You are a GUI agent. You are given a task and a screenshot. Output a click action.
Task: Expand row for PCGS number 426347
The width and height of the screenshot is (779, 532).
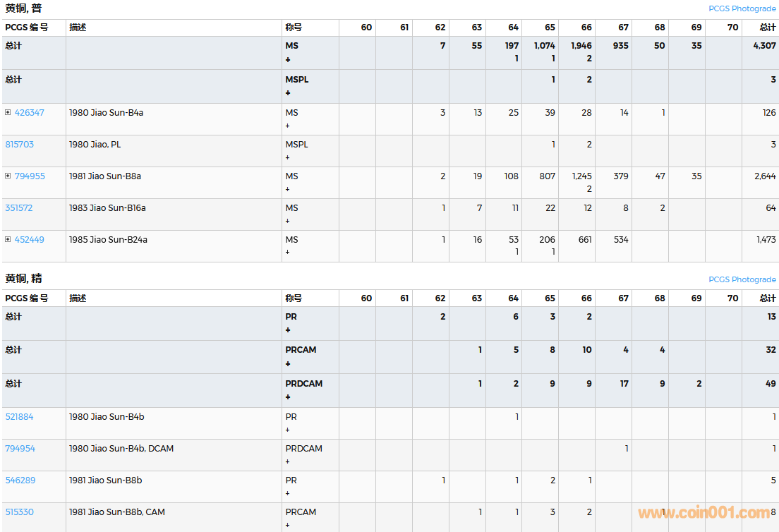pos(8,113)
